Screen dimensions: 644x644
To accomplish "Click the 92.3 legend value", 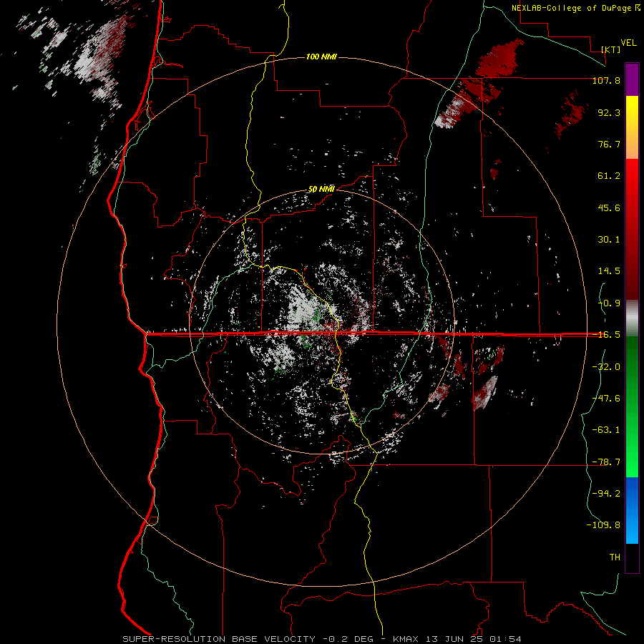I will click(x=609, y=112).
